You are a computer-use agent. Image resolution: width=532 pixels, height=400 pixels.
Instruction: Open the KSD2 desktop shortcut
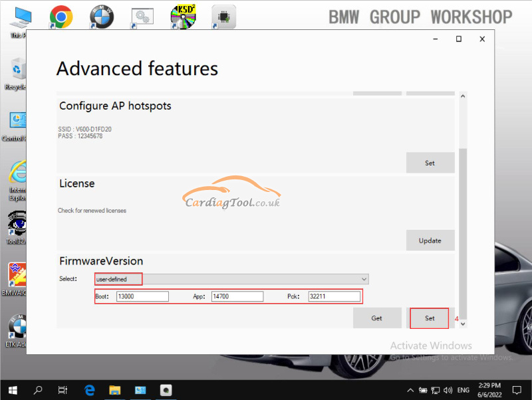click(183, 17)
